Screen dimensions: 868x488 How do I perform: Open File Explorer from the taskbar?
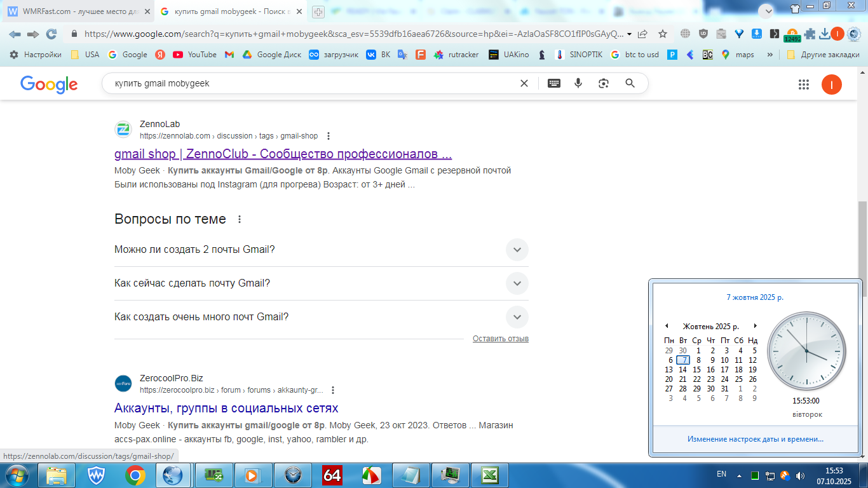[x=57, y=475]
